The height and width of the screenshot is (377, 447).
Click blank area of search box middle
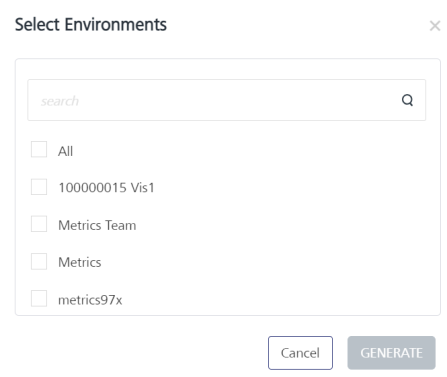[x=233, y=100]
